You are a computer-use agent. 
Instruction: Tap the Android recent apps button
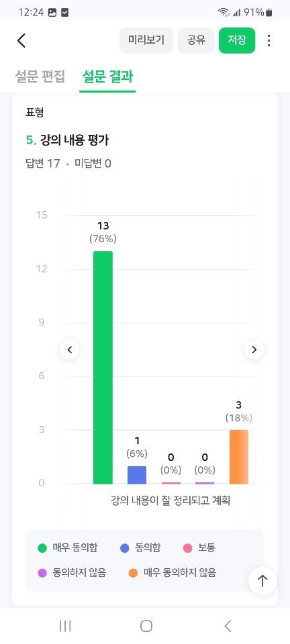(x=65, y=626)
